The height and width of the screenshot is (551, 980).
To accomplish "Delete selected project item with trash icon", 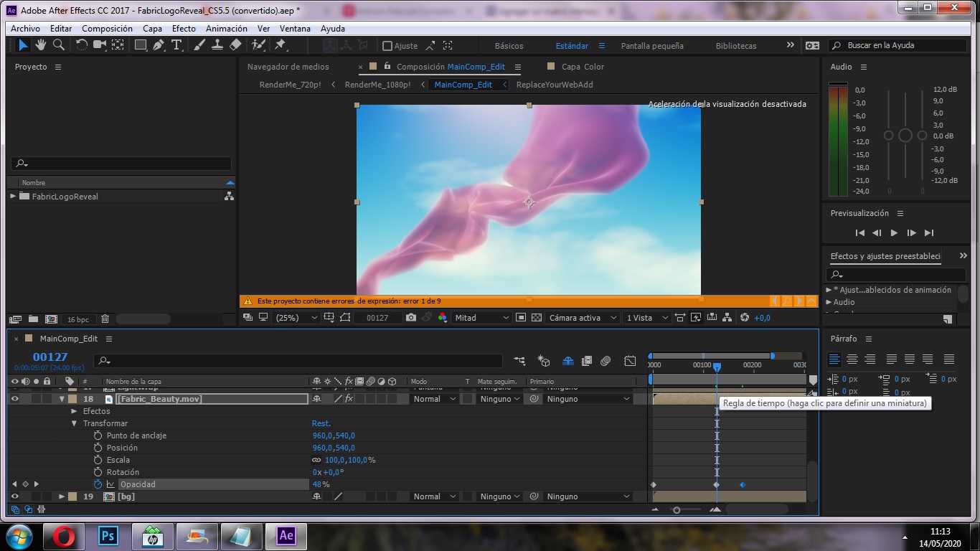I will (x=105, y=319).
